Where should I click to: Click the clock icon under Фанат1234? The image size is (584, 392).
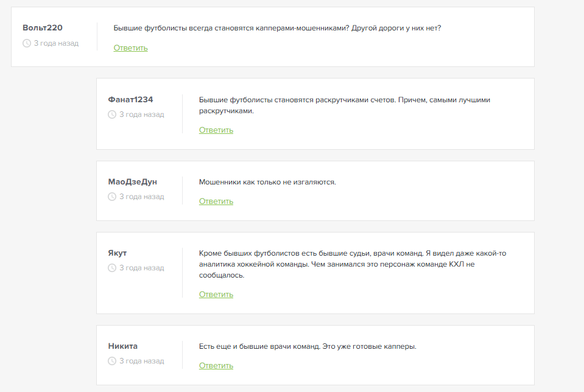[112, 114]
